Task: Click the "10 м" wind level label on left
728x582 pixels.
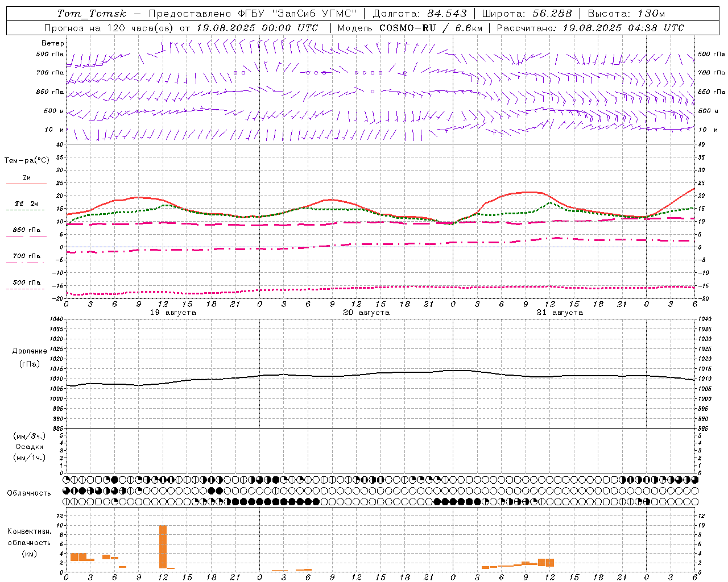Action: pos(55,130)
